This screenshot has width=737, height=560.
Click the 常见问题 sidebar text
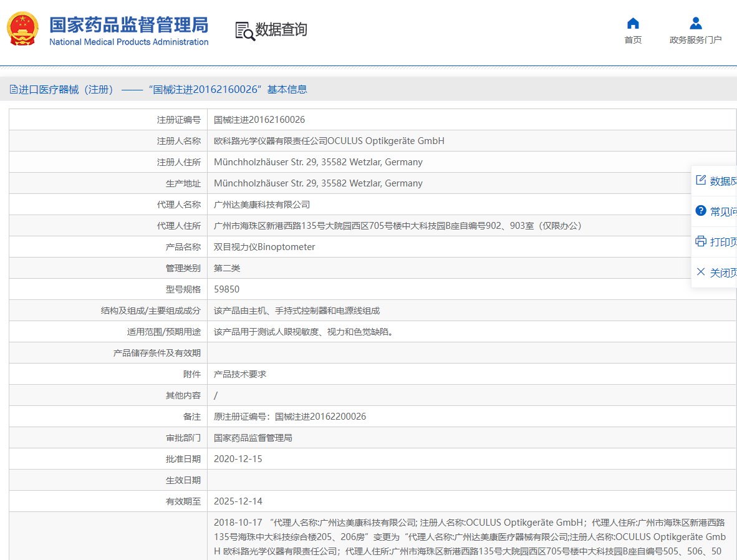point(723,211)
